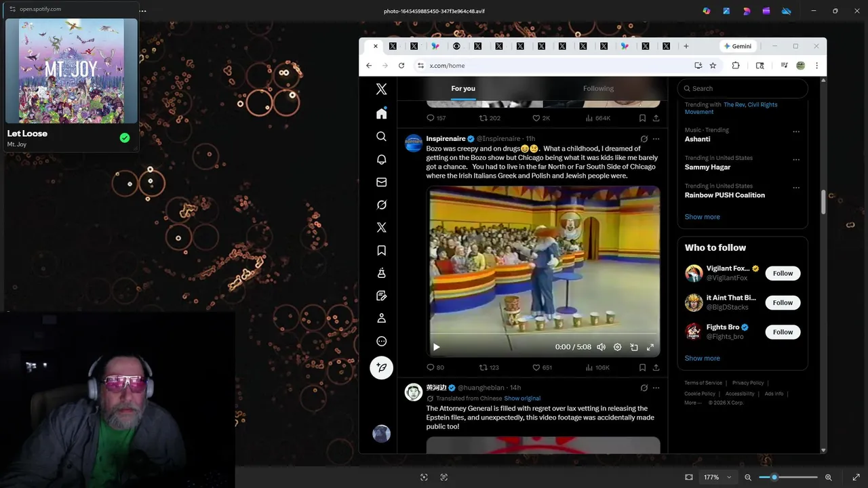Share the Inspirenaire post
Image resolution: width=868 pixels, height=488 pixels.
coord(656,367)
